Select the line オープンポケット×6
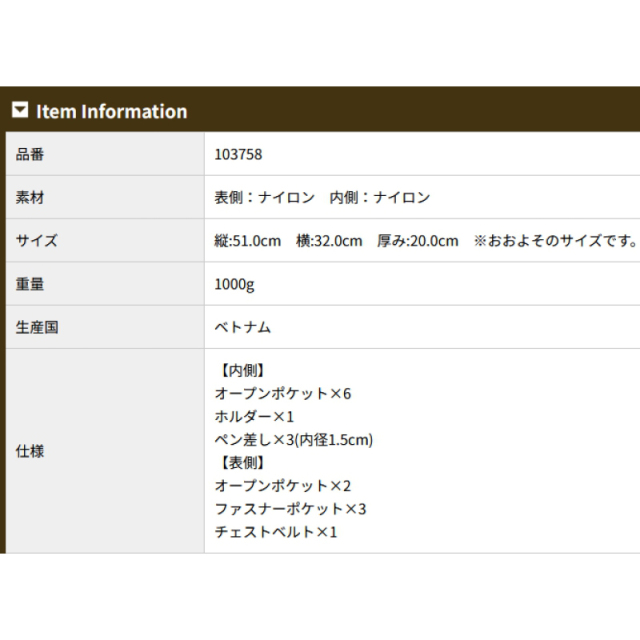This screenshot has height=640, width=640. click(283, 393)
